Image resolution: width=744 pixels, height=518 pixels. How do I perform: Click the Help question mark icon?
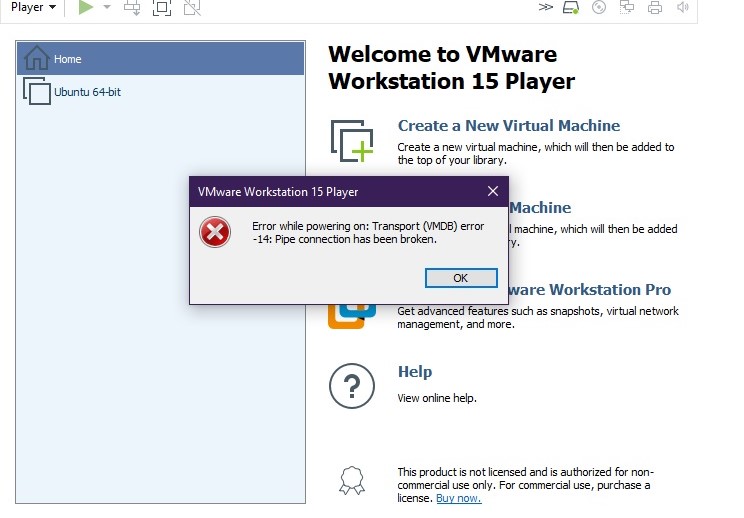tap(352, 386)
